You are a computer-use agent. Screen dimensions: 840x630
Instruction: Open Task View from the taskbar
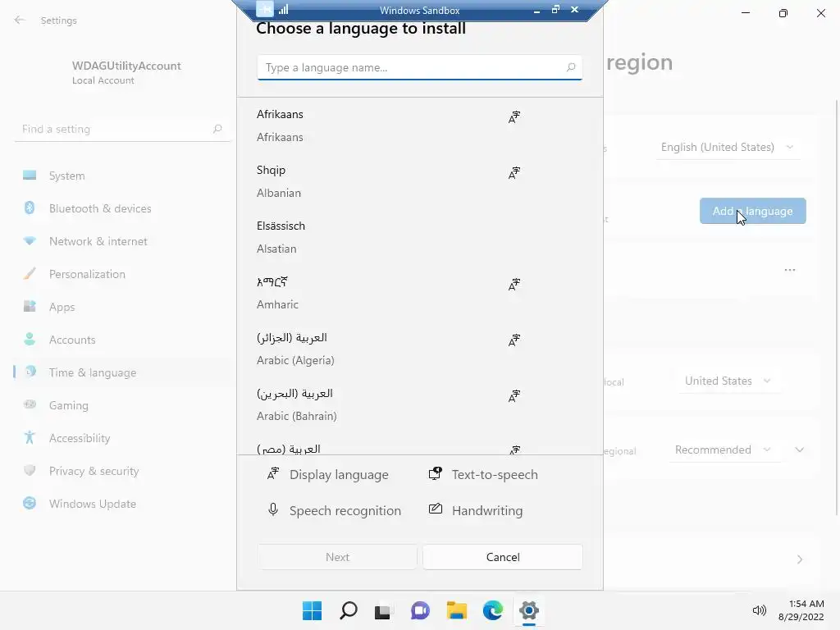pyautogui.click(x=384, y=610)
